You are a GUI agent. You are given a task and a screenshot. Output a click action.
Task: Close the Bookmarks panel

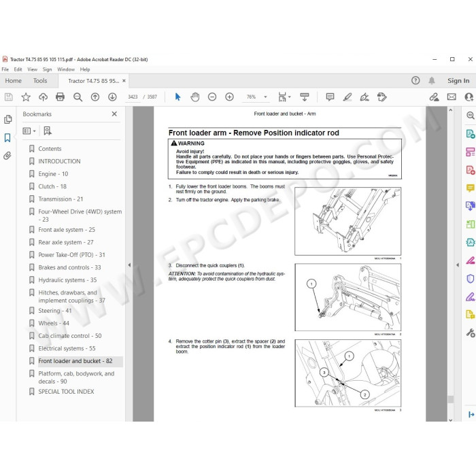[x=114, y=114]
